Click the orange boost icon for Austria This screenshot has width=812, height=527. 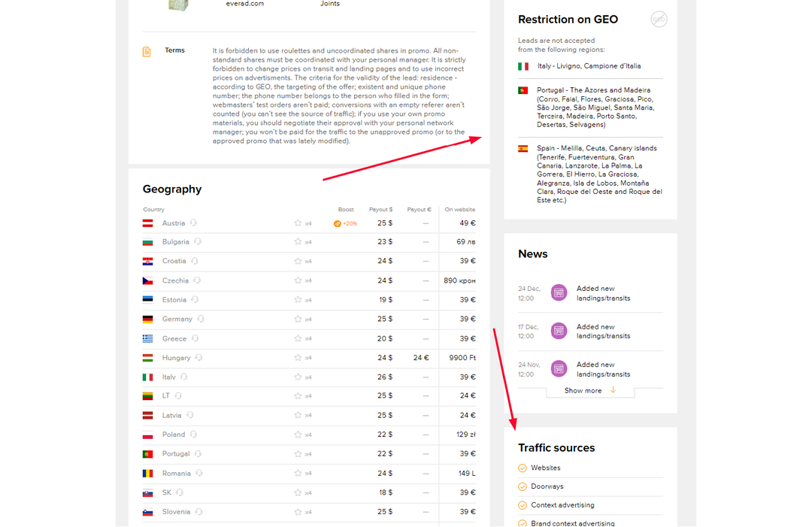point(337,223)
